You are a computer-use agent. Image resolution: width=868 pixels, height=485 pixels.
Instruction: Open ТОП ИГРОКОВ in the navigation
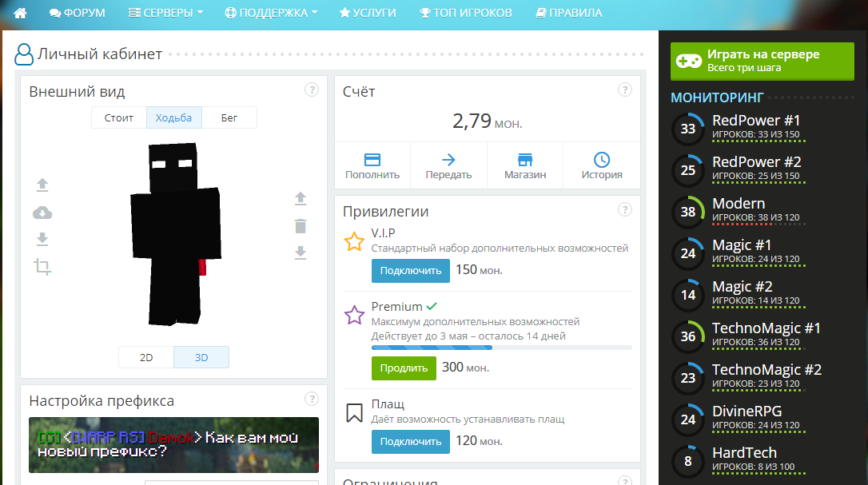[465, 13]
